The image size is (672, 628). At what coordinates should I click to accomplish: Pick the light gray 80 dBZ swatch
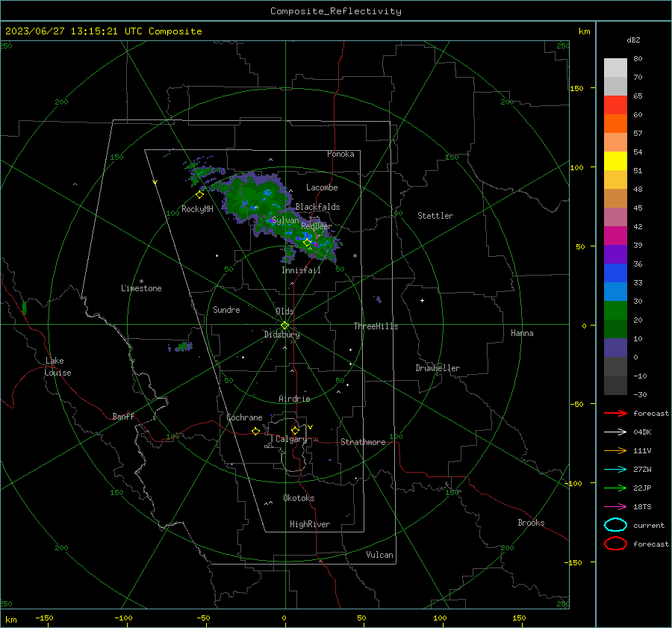615,68
